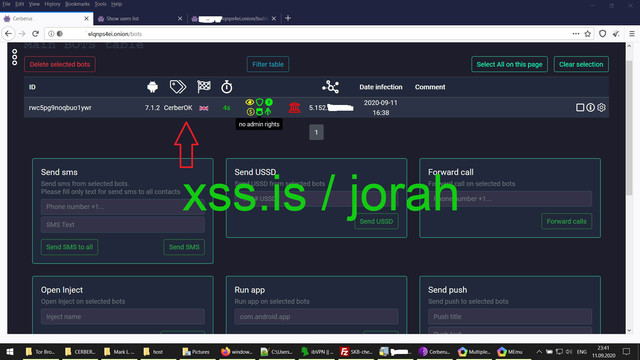Reload the current page
Image resolution: width=640 pixels, height=360 pixels.
click(36, 34)
